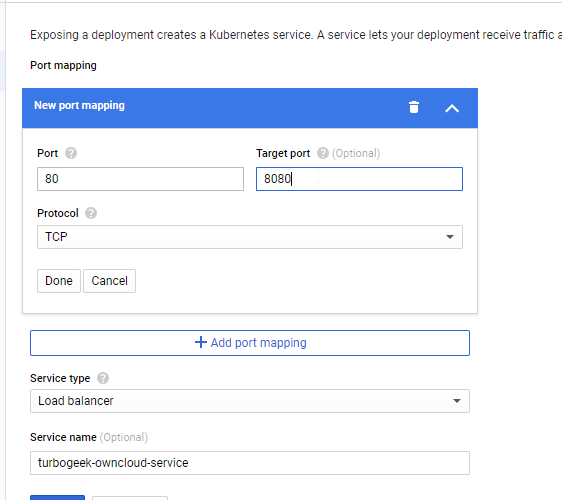562x500 pixels.
Task: Click the Target port field showing 8080
Action: [x=359, y=179]
